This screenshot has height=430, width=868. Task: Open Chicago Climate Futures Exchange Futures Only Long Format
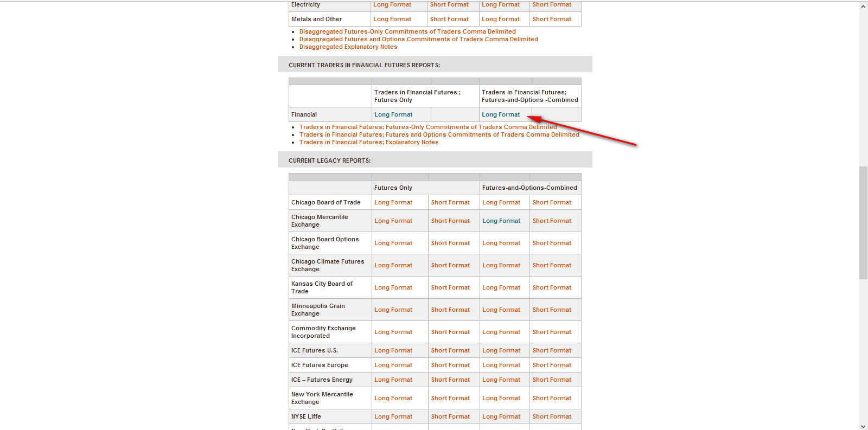393,265
